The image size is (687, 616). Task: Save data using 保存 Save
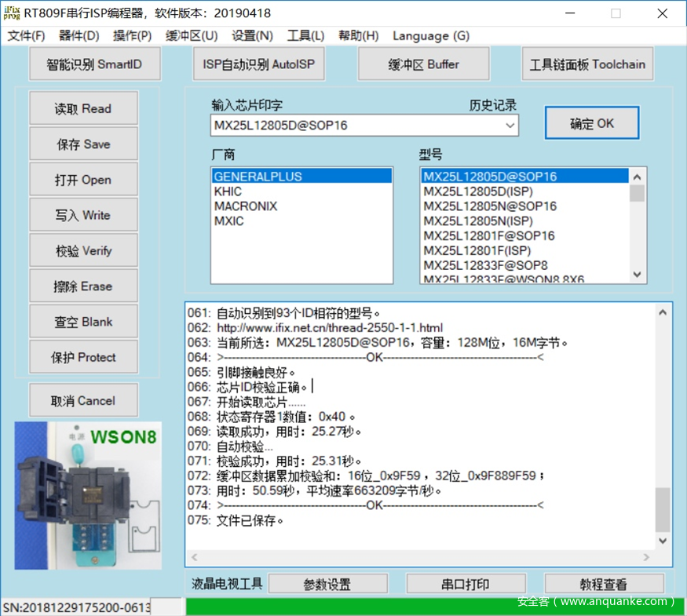coord(82,144)
